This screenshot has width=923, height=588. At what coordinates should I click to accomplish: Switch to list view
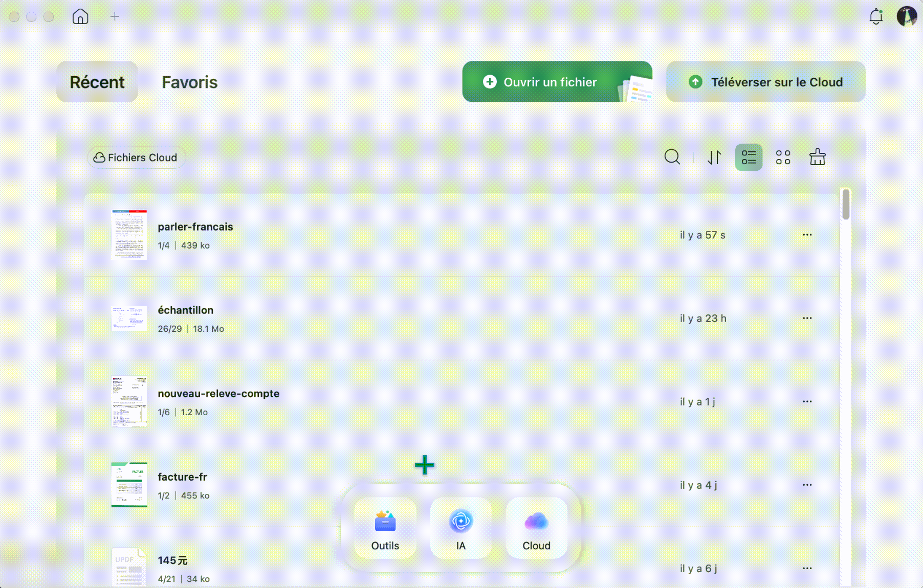[x=749, y=157]
